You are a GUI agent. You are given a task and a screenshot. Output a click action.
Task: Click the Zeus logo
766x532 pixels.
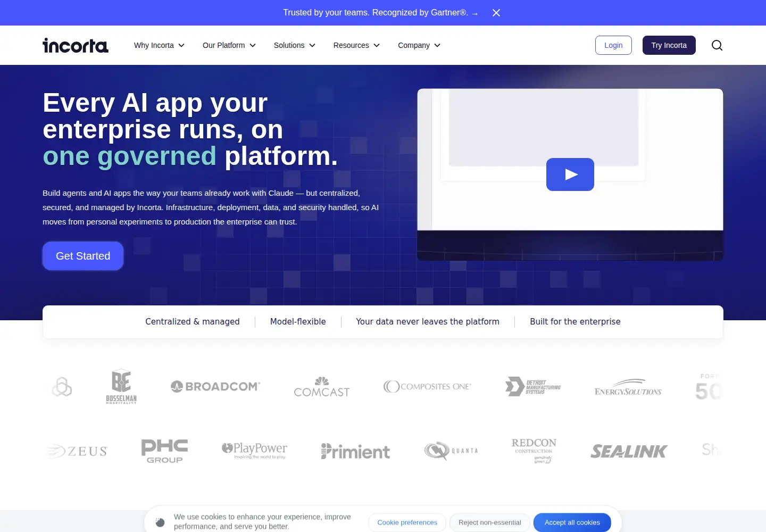coord(77,451)
